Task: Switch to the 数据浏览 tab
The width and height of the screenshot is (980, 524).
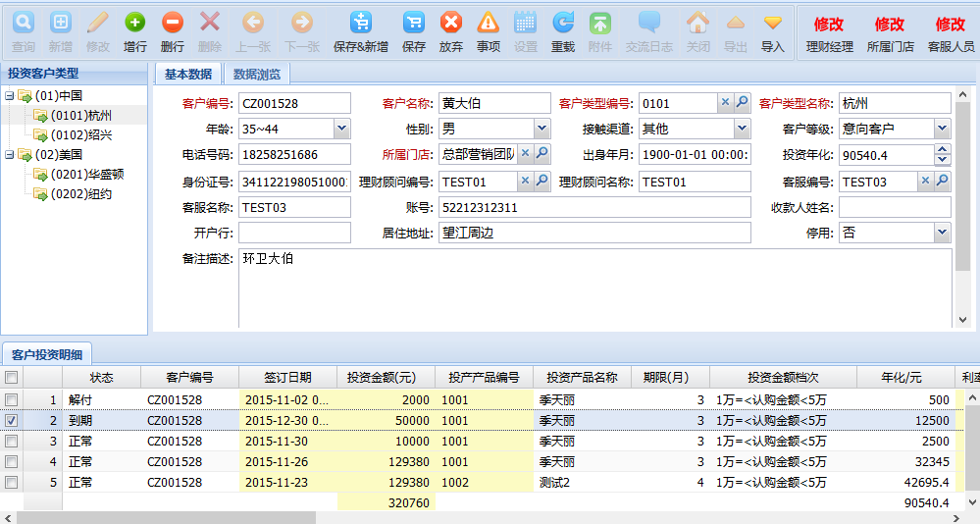Action: (x=257, y=74)
